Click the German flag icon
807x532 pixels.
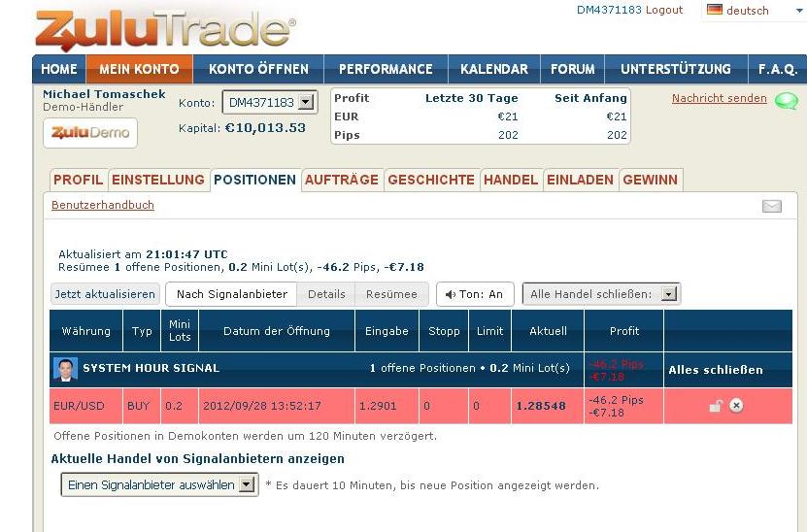[715, 11]
